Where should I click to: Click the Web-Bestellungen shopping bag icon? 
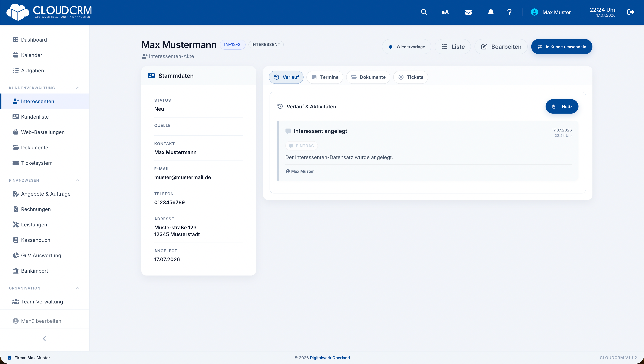click(16, 132)
